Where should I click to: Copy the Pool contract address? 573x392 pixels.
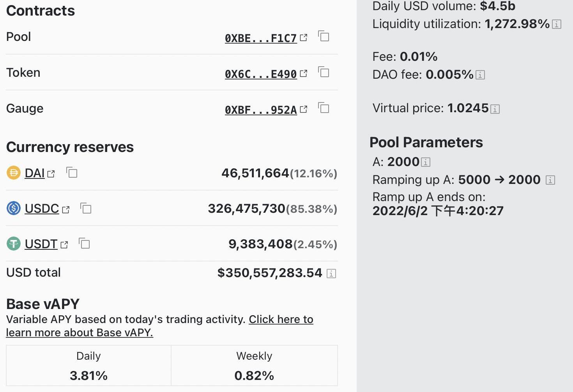point(324,36)
